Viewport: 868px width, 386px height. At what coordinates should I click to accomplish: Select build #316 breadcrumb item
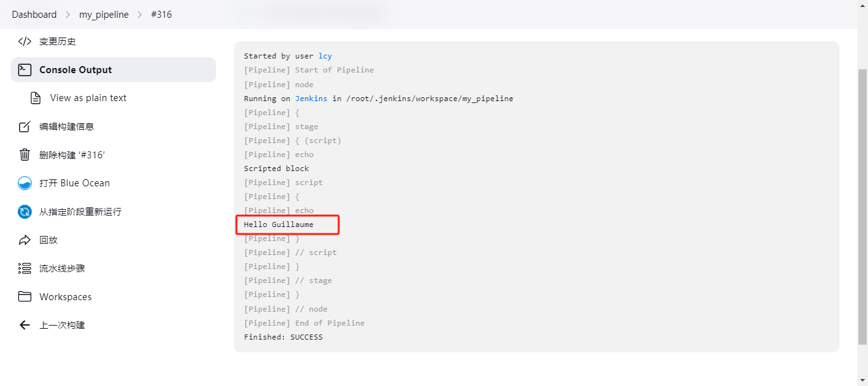(161, 14)
